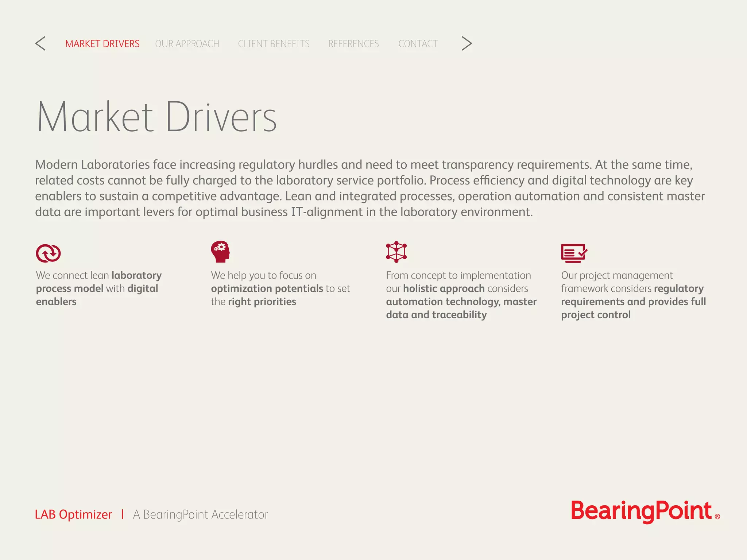Click text 'We help you to focus on'
This screenshot has height=560, width=747.
pyautogui.click(x=263, y=275)
